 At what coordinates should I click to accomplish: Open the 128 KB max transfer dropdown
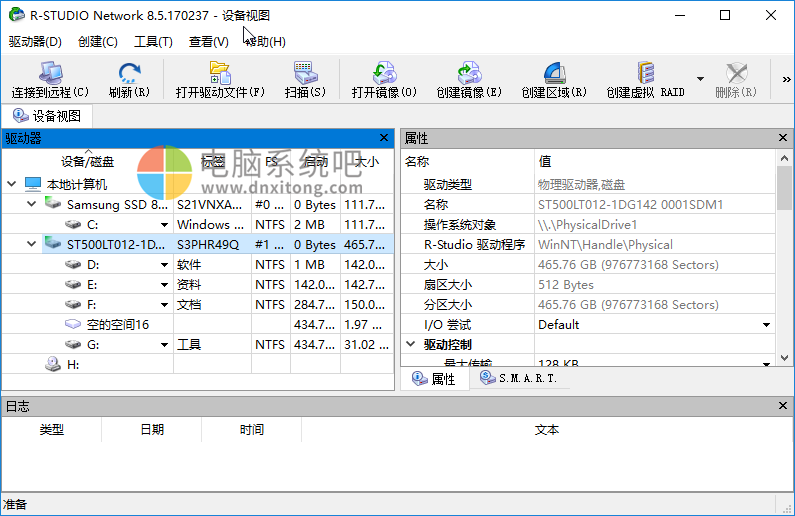(x=766, y=363)
